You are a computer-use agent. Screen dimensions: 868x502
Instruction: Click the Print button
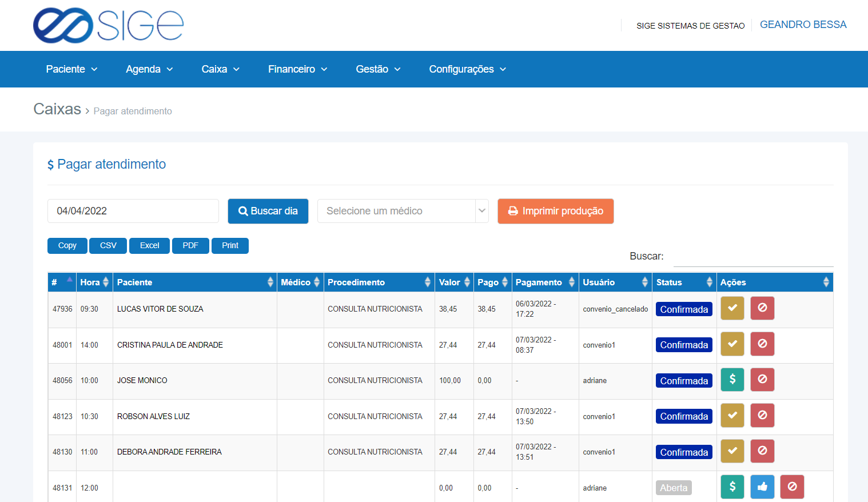pyautogui.click(x=230, y=245)
